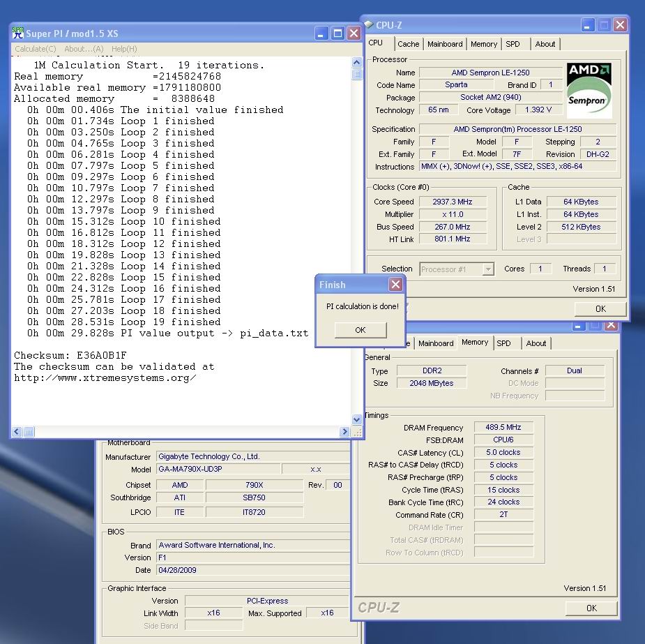The height and width of the screenshot is (644, 645).
Task: Close the top CPU-Z window
Action: coord(620,25)
